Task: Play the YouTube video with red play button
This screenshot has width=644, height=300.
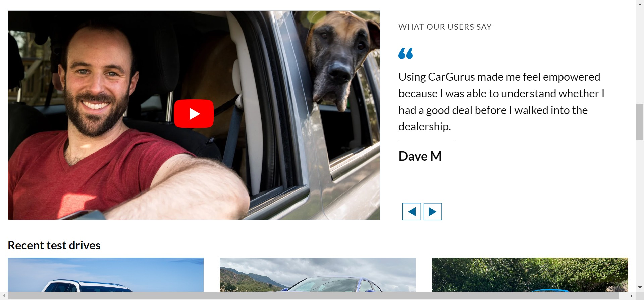Action: [x=194, y=114]
